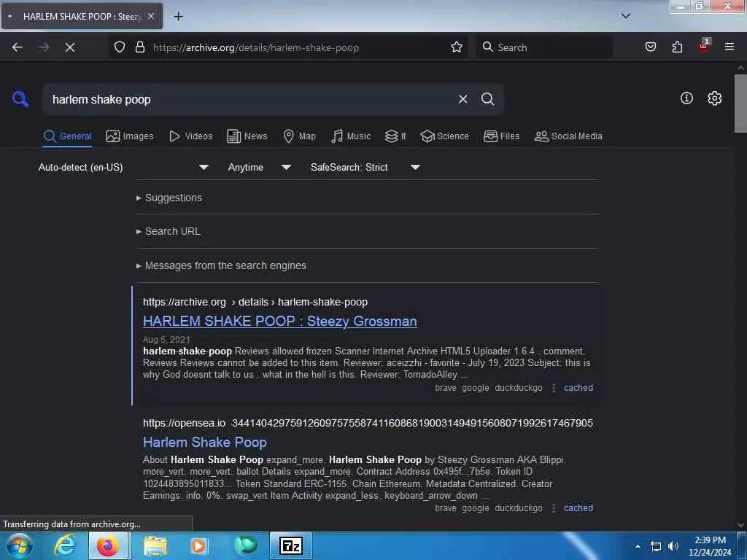Screen dimensions: 747x560
Task: Open the Auto-detect (en-US) language dropdown
Action: click(123, 167)
